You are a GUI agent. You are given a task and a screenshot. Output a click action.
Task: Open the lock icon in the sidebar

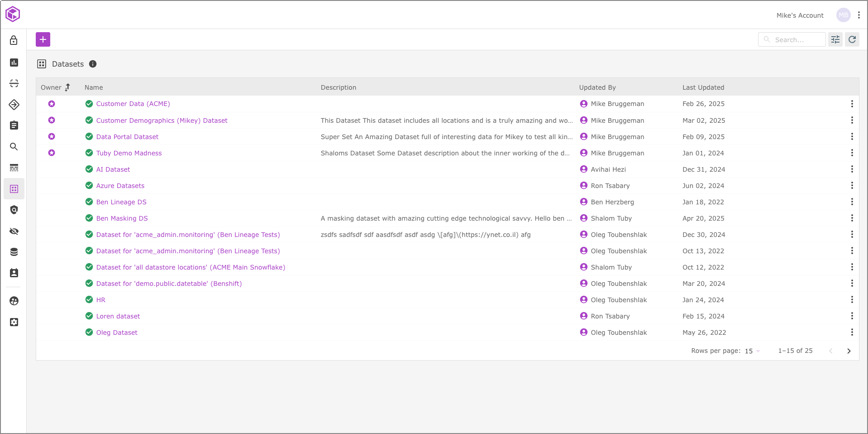pyautogui.click(x=14, y=40)
